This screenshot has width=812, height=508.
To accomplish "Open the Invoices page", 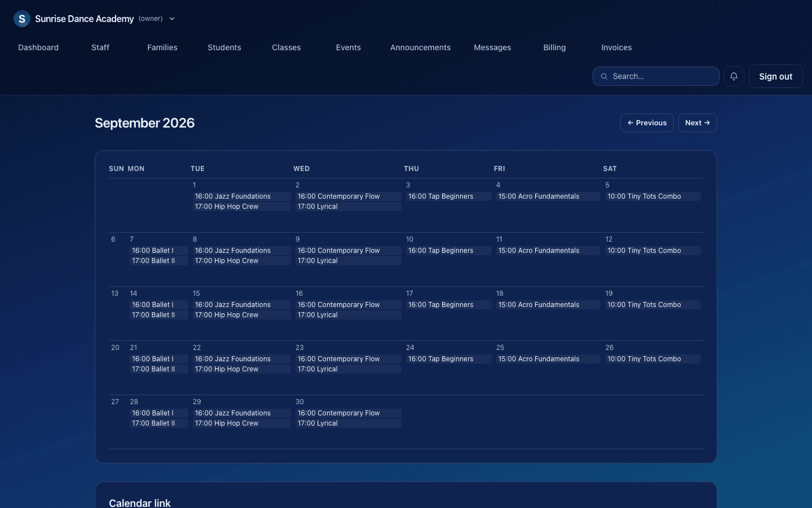I will tap(616, 47).
